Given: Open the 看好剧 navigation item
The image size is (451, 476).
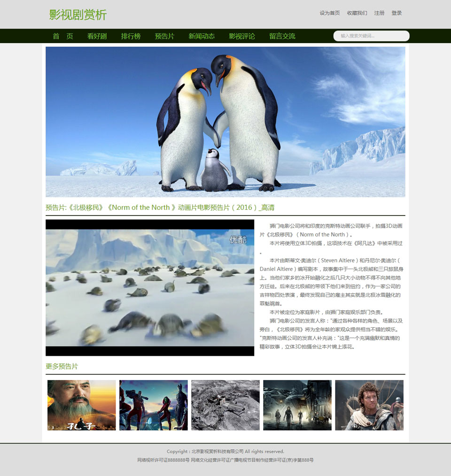Looking at the screenshot, I should (97, 36).
